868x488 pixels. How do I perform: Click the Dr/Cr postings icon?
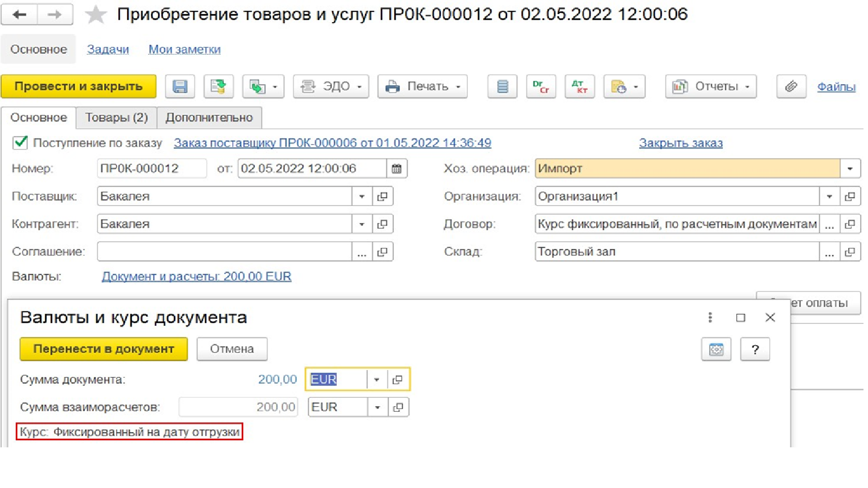pyautogui.click(x=541, y=86)
